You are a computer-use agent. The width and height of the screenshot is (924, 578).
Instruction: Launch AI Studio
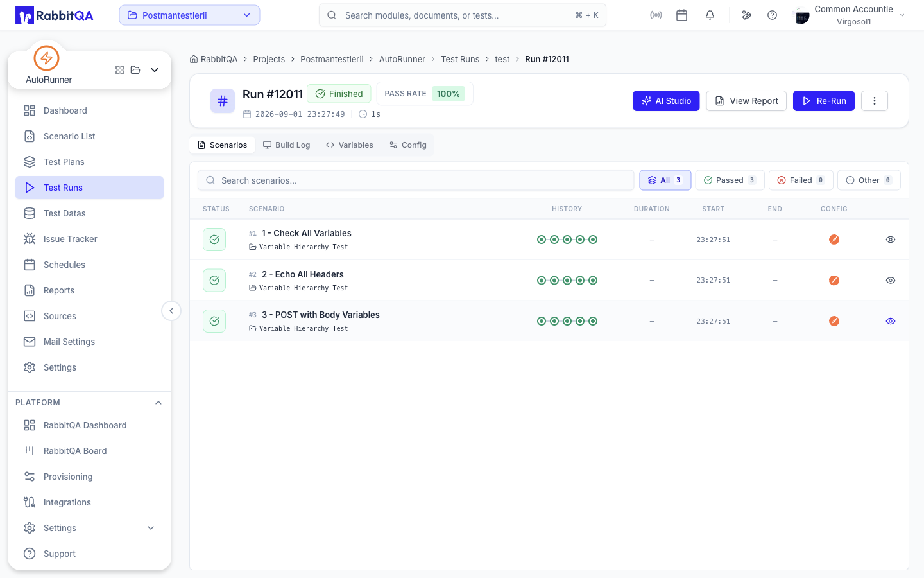[666, 101]
